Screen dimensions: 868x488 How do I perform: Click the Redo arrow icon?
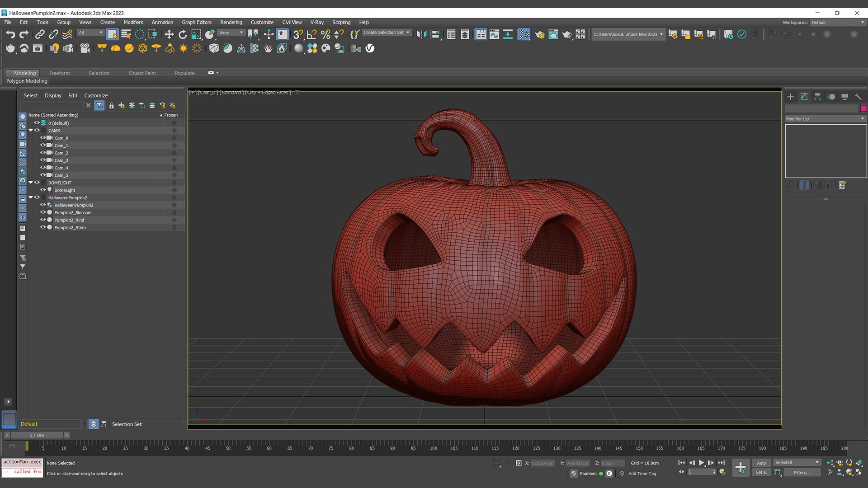[x=24, y=34]
